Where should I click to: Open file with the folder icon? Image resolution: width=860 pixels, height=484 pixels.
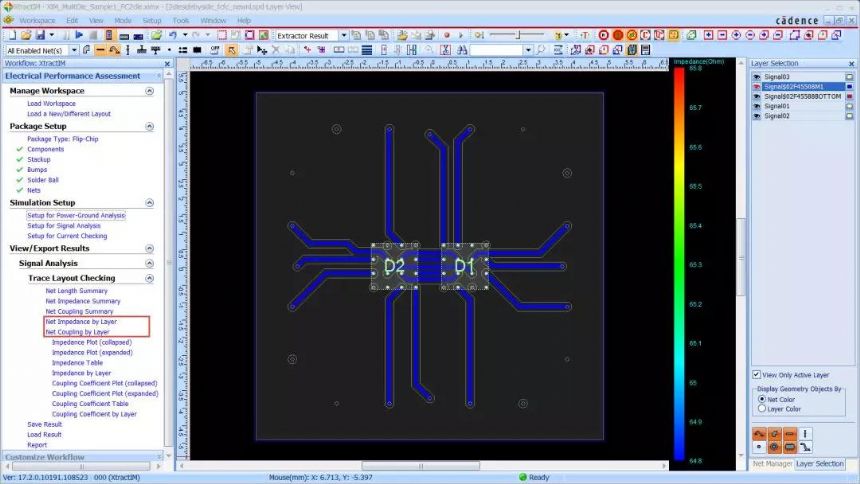(x=26, y=35)
